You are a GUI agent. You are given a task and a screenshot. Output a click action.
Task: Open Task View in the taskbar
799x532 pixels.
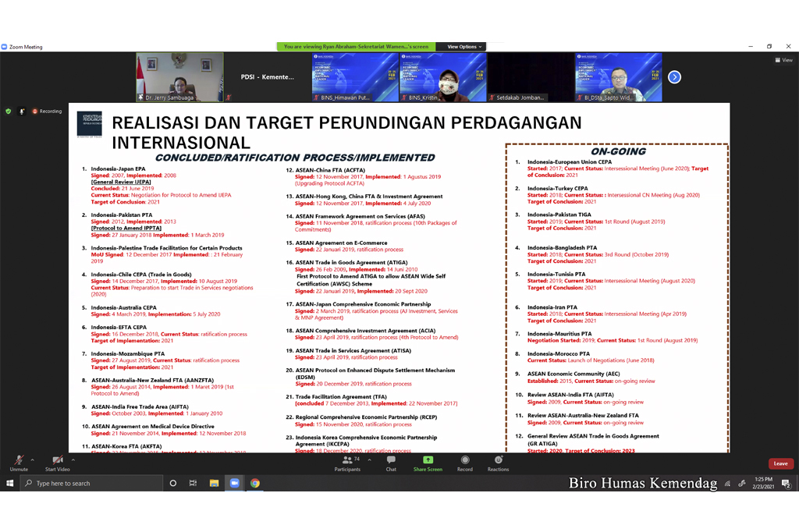194,483
